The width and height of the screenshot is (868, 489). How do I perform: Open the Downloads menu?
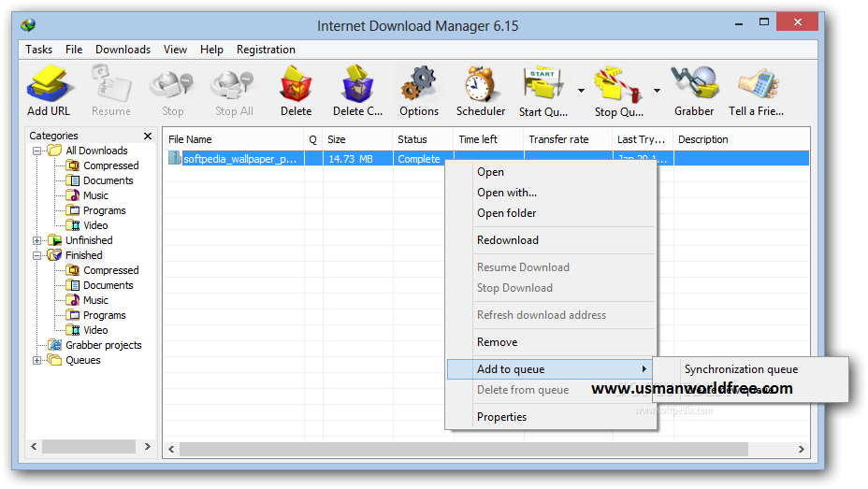coord(123,50)
